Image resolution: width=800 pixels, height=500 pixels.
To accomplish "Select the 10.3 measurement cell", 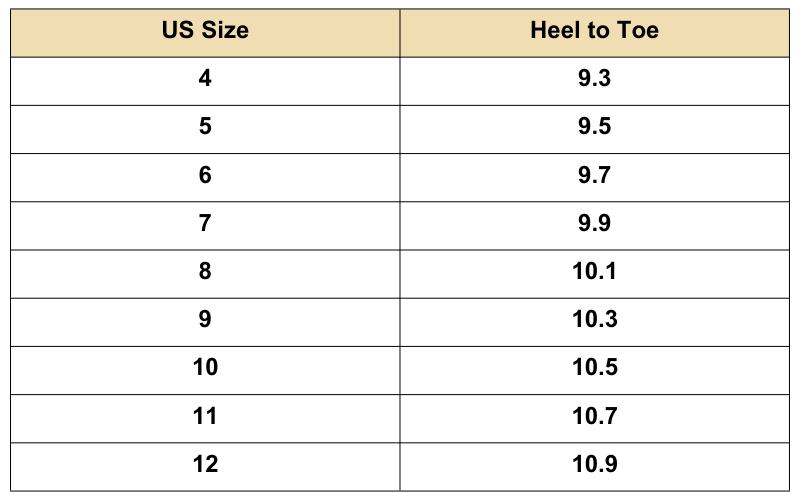I will pyautogui.click(x=594, y=319).
